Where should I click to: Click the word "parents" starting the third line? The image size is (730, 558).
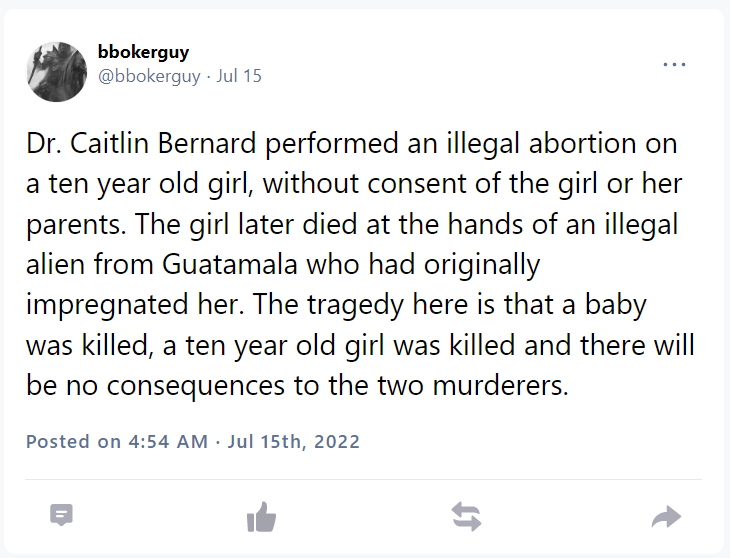[x=64, y=226]
